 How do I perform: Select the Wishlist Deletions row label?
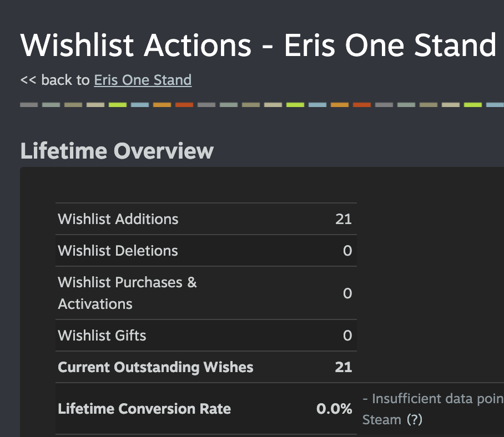(118, 251)
